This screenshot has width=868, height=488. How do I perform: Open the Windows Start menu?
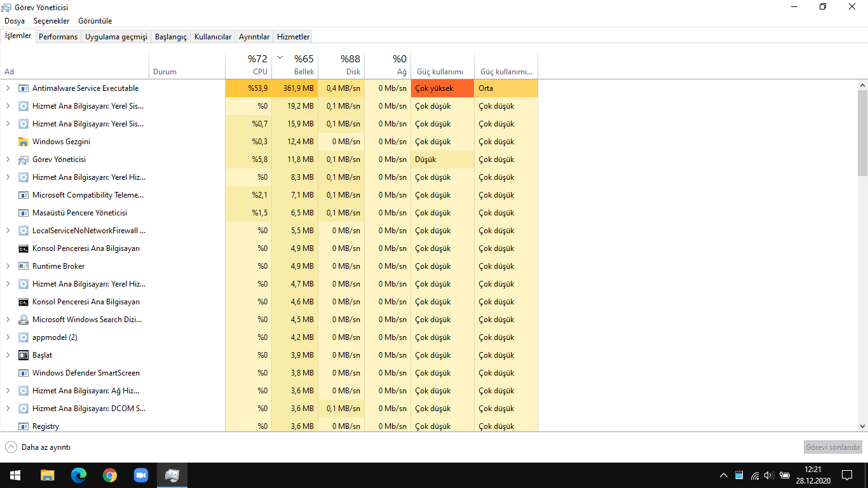15,475
